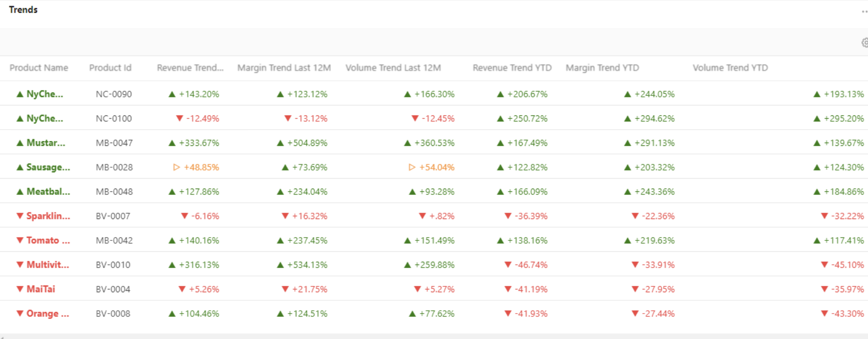The width and height of the screenshot is (868, 339).
Task: Click the horizontal scrollbar at table bottom
Action: point(434,336)
